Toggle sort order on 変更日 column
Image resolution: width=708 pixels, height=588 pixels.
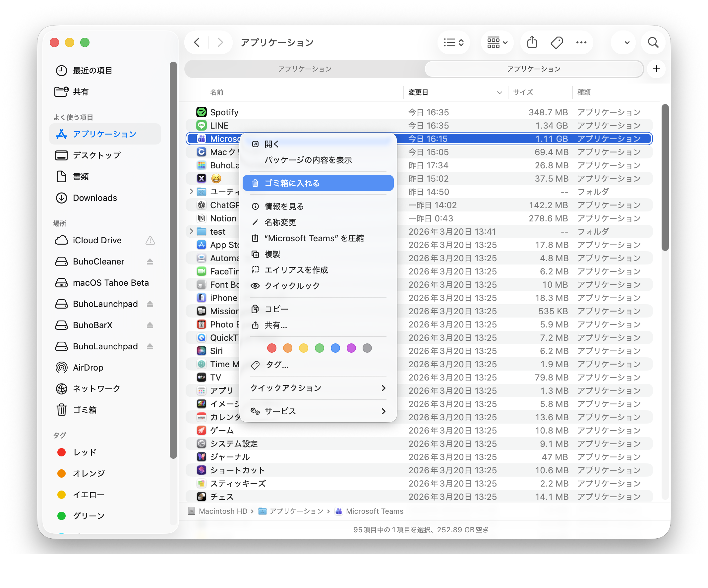[x=455, y=92]
